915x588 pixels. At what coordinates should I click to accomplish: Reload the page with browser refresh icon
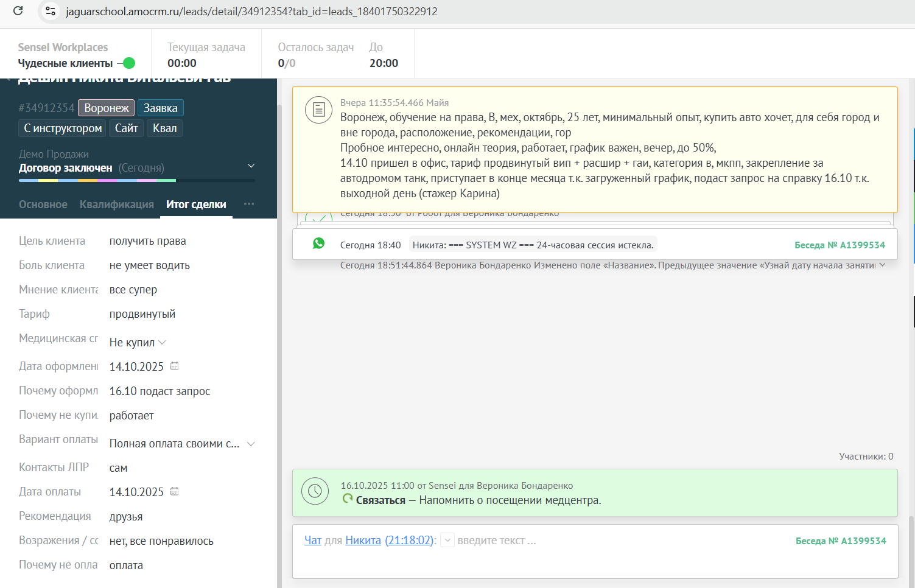coord(18,11)
